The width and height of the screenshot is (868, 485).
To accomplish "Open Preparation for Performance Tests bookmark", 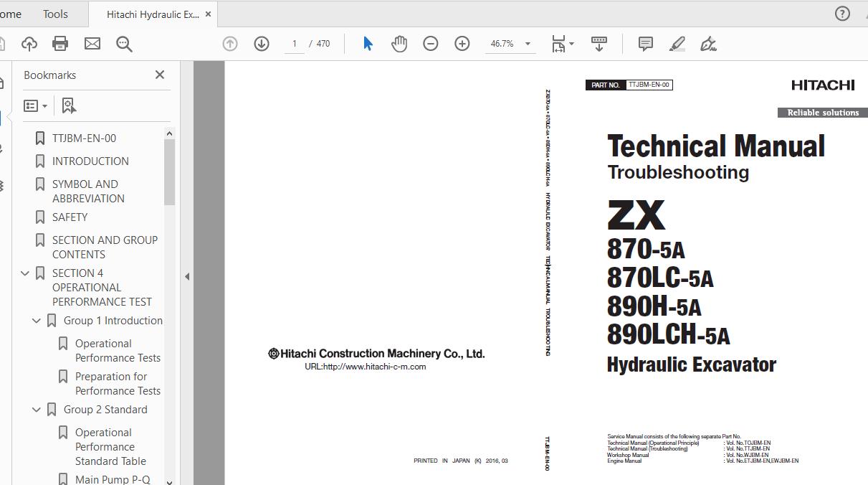I will (118, 384).
